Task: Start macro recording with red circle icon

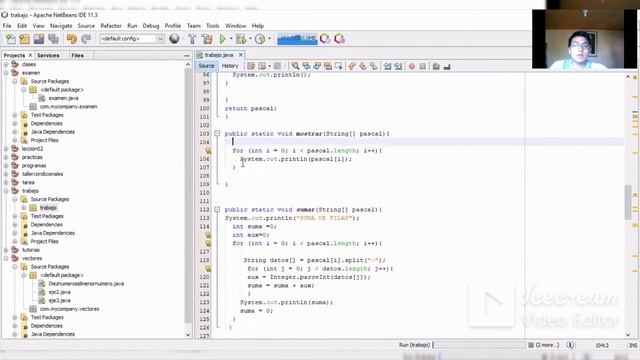Action: point(412,66)
